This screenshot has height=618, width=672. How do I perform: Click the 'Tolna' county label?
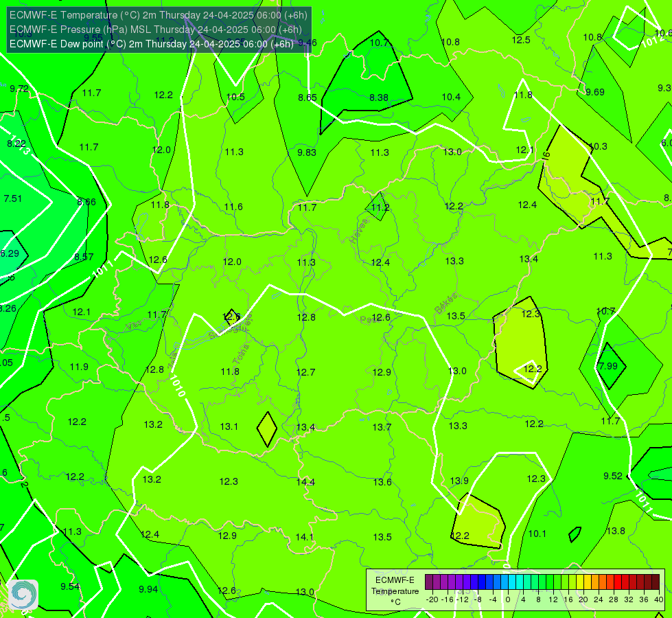pos(241,354)
